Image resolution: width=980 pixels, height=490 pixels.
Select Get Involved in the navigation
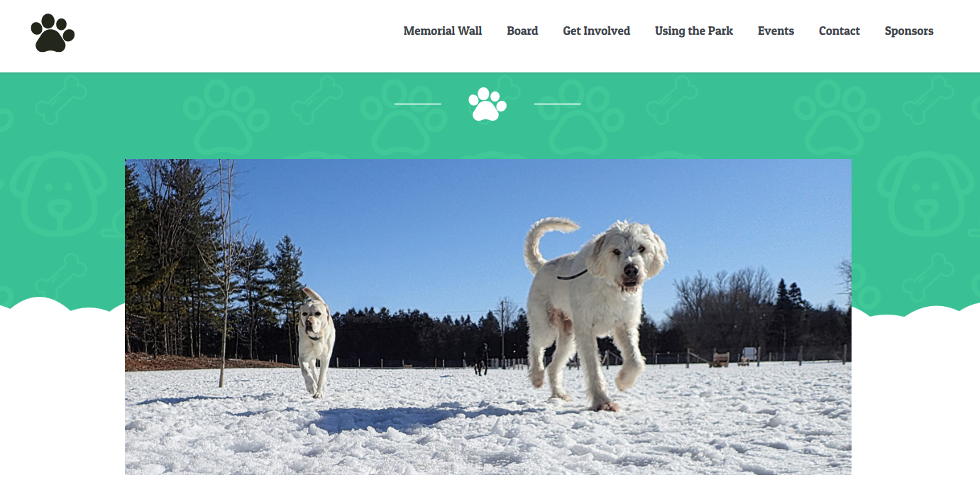(x=597, y=31)
